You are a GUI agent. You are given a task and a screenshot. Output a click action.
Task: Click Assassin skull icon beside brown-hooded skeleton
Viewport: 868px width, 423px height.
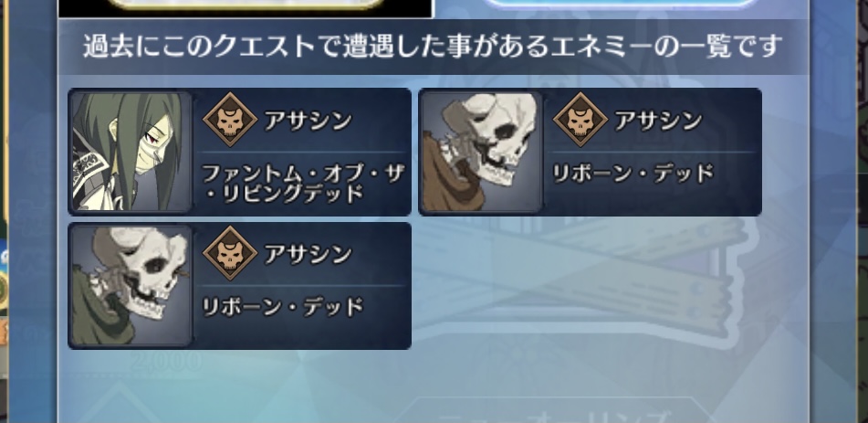[580, 120]
